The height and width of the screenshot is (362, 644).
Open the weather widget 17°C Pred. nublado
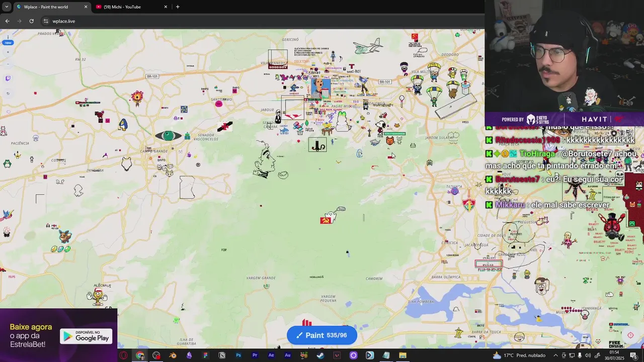point(520,355)
